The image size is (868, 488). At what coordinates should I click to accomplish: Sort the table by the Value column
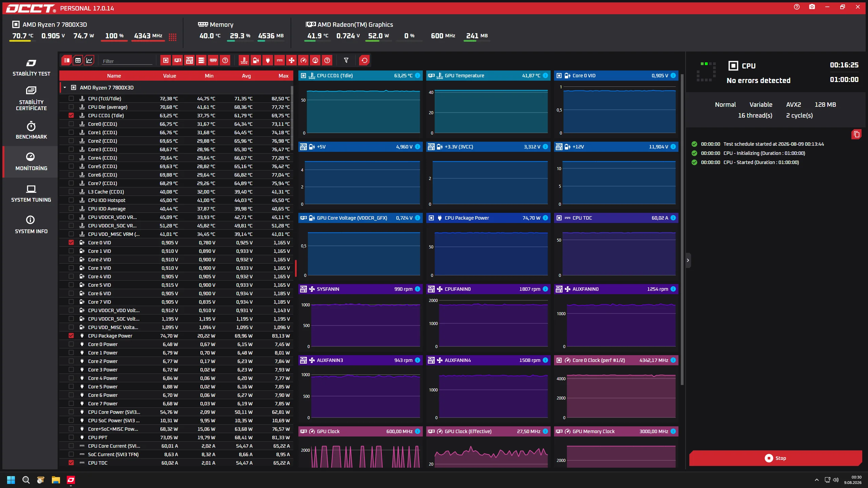170,76
